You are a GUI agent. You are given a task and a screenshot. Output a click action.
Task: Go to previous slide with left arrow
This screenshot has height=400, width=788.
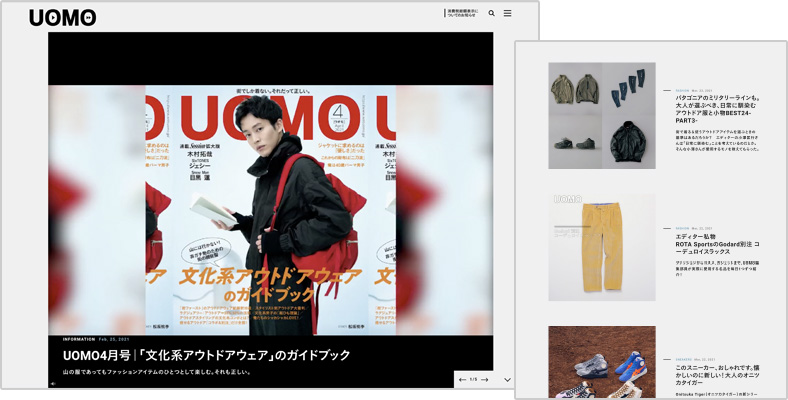tap(461, 380)
